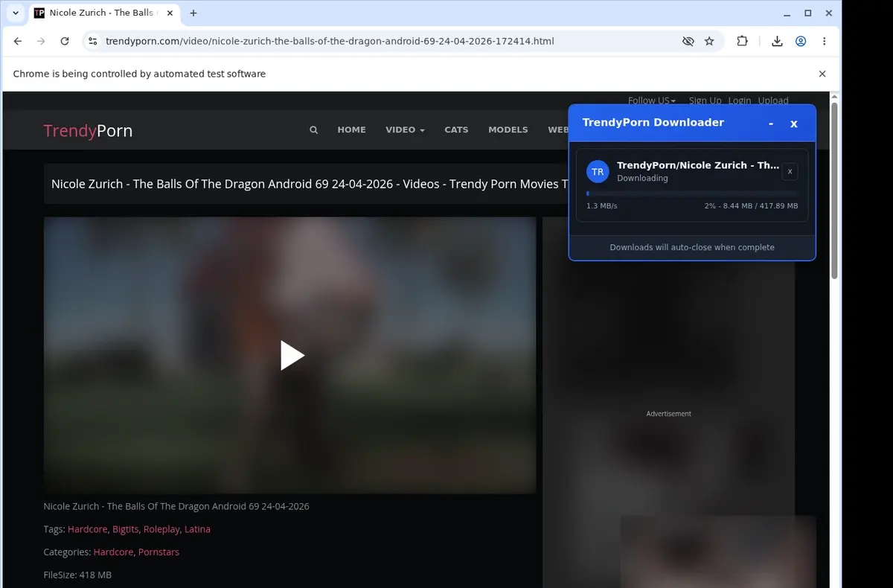Click the 'TrendyPorn Downloader' panel title
This screenshot has width=893, height=588.
click(x=653, y=123)
